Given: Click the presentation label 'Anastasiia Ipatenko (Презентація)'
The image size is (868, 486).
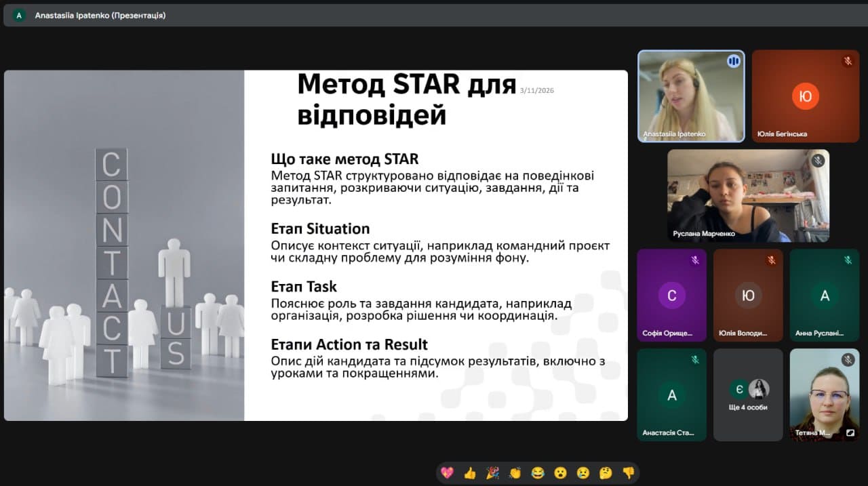Looking at the screenshot, I should pyautogui.click(x=100, y=15).
